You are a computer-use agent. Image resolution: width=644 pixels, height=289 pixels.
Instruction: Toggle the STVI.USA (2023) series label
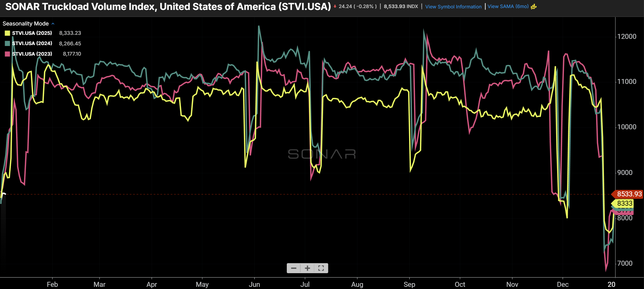click(32, 54)
